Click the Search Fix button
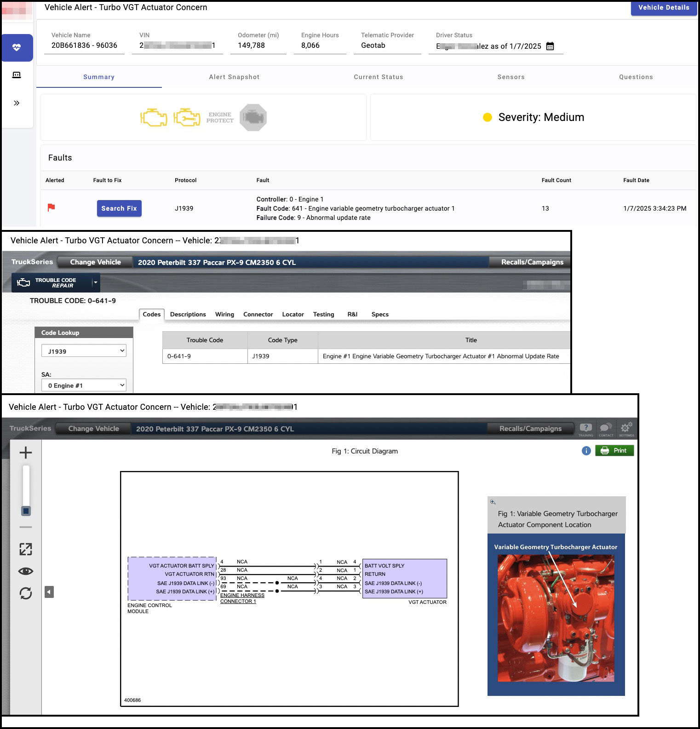This screenshot has height=729, width=700. [119, 208]
